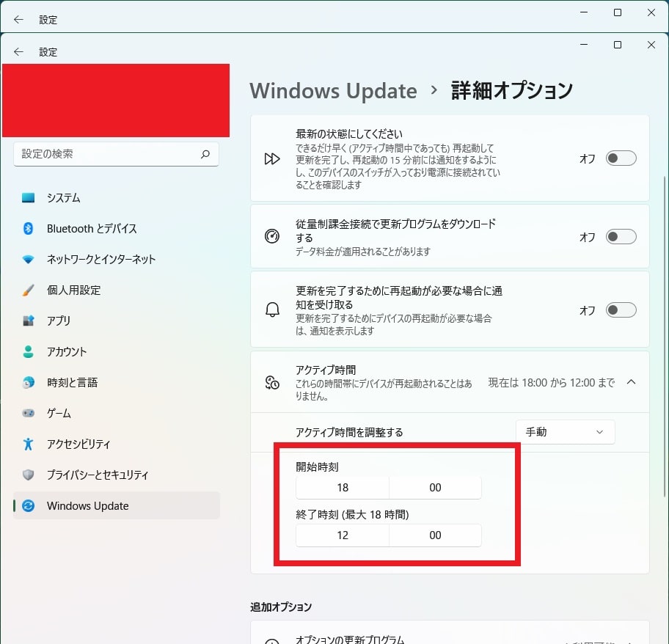
Task: Toggle 最新の状態にしてください switch on
Action: (621, 158)
